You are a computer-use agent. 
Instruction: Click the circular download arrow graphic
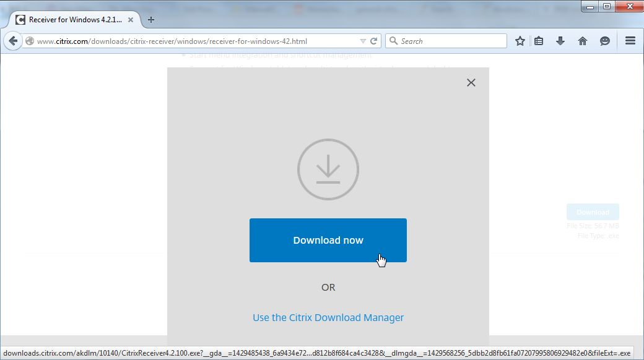pos(328,168)
